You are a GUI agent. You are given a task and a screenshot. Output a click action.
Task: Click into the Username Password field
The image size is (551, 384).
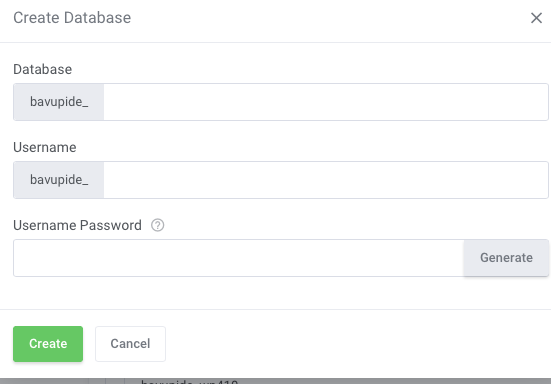pos(239,258)
